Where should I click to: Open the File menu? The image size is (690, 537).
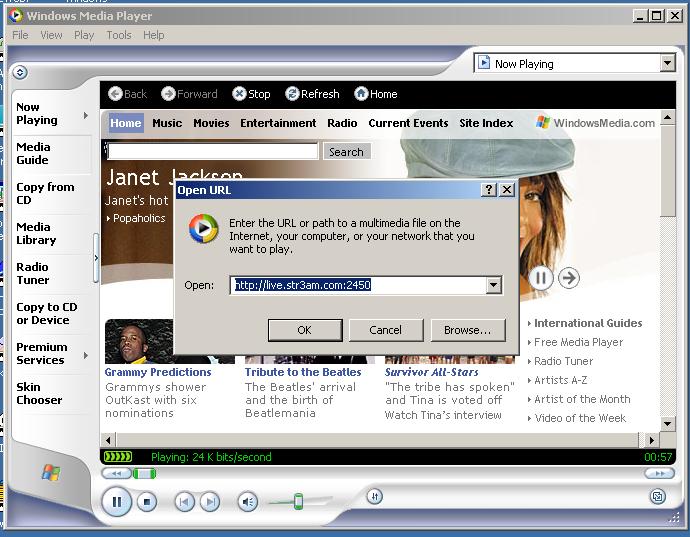point(20,35)
